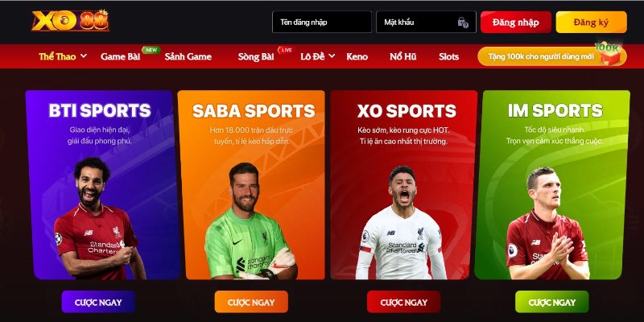644x322 pixels.
Task: Click the NEW badge on Game Bài
Action: click(151, 50)
